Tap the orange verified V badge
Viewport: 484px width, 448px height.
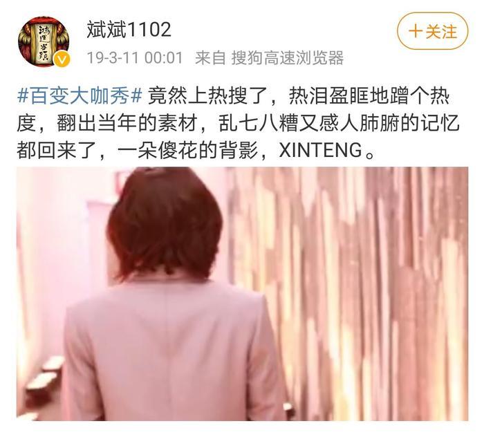click(x=62, y=59)
